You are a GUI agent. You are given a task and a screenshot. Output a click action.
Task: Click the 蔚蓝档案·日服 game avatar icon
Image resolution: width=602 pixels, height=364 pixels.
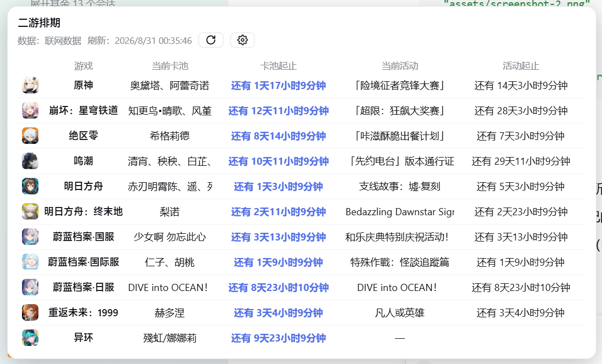pyautogui.click(x=30, y=287)
